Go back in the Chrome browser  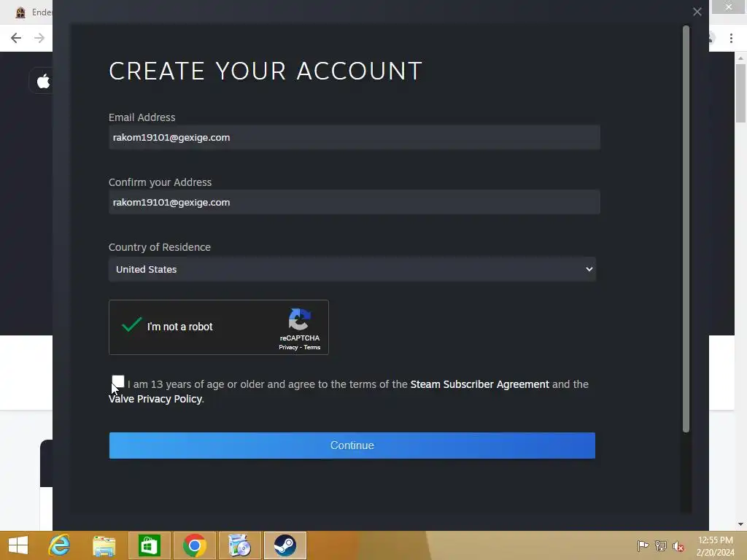(x=16, y=38)
